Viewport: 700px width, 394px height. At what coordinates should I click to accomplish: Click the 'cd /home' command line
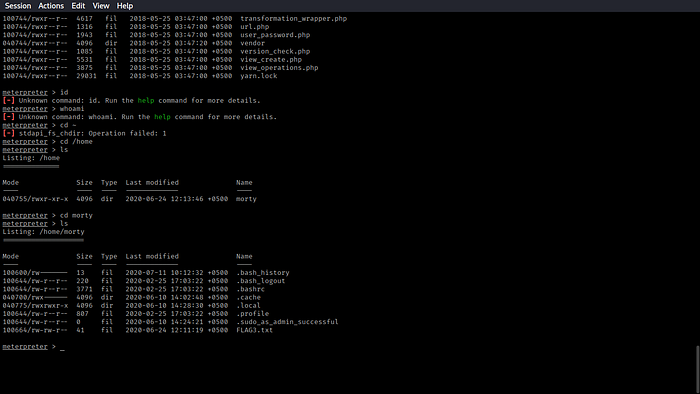[48, 141]
